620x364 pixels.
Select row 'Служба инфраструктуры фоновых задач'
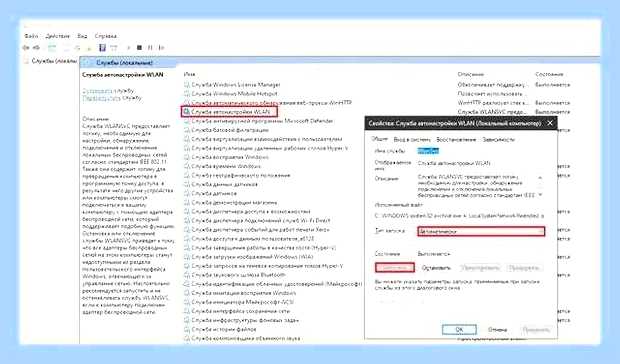(242, 321)
